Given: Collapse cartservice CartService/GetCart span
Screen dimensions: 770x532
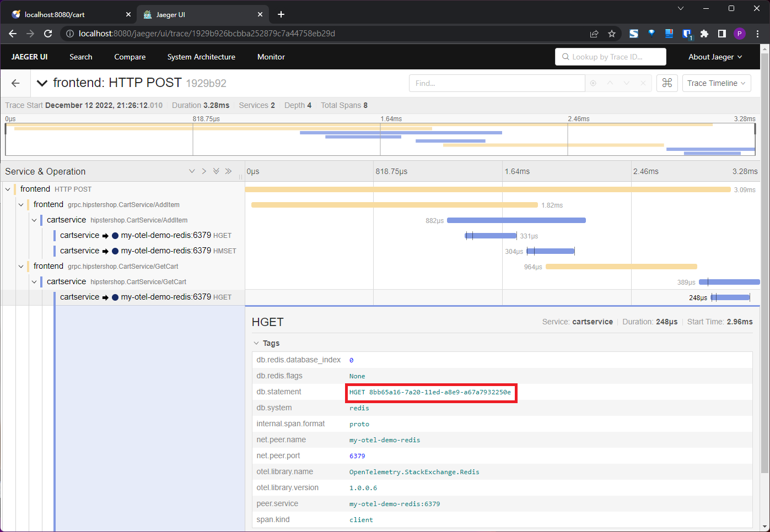Looking at the screenshot, I should click(34, 281).
